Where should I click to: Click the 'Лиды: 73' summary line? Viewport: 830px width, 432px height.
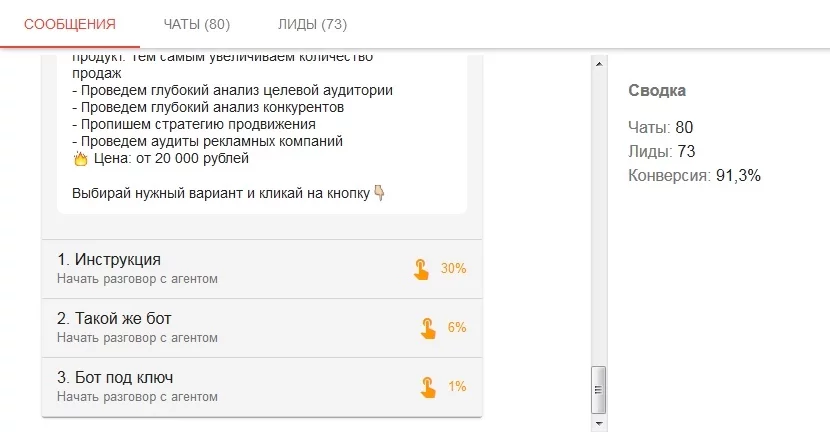click(x=661, y=152)
